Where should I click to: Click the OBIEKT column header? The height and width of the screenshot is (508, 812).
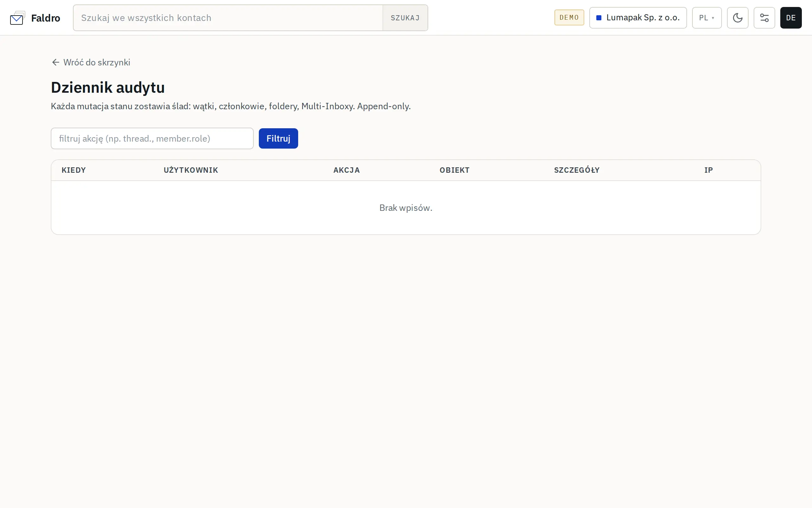(x=455, y=170)
